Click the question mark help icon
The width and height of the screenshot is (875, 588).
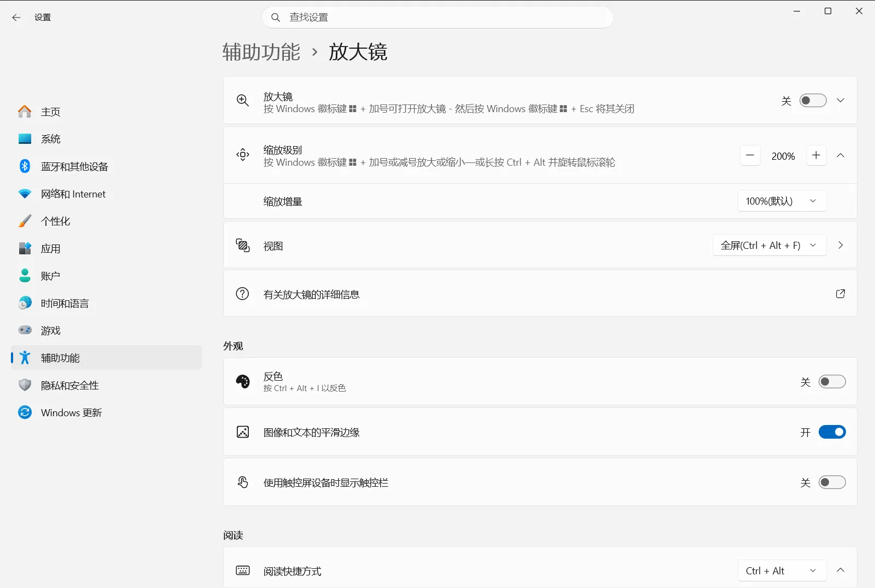[243, 294]
